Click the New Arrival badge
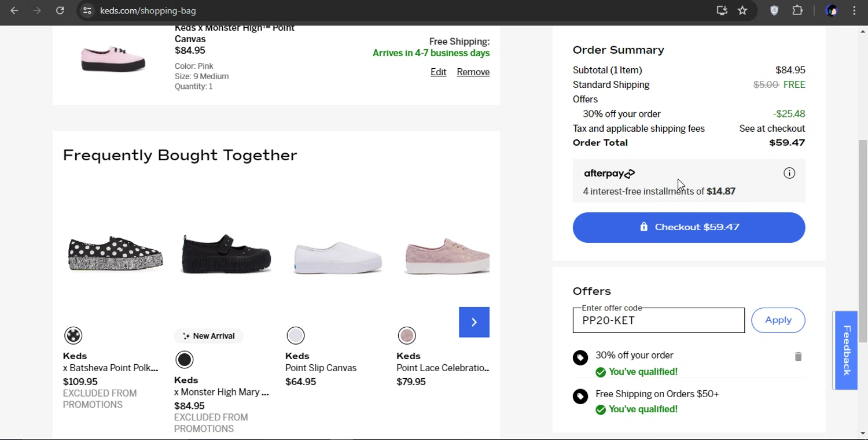The height and width of the screenshot is (440, 868). point(208,336)
